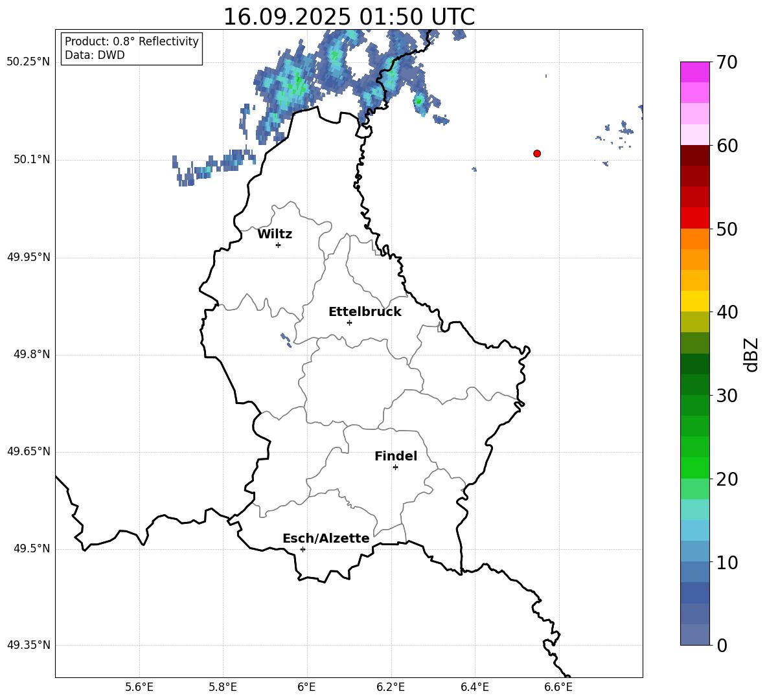
Task: Click the small radar echo west of Ettelbruck
Action: 286,340
